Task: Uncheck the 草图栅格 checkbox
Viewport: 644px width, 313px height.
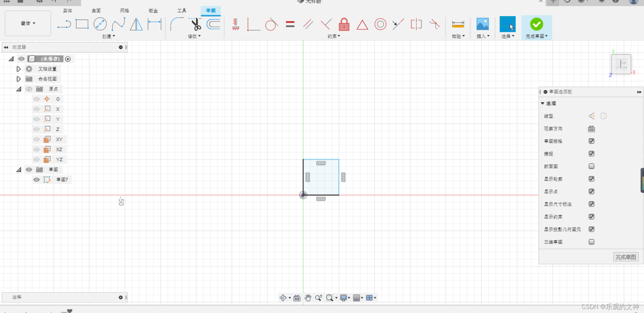Action: (x=592, y=141)
